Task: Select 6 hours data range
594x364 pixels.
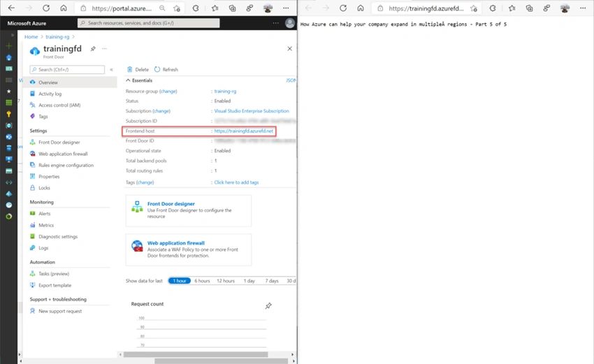Action: coord(202,281)
